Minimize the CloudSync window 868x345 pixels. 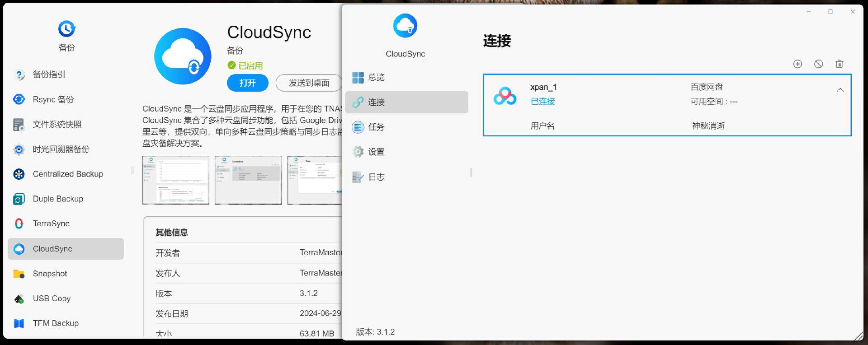point(809,12)
